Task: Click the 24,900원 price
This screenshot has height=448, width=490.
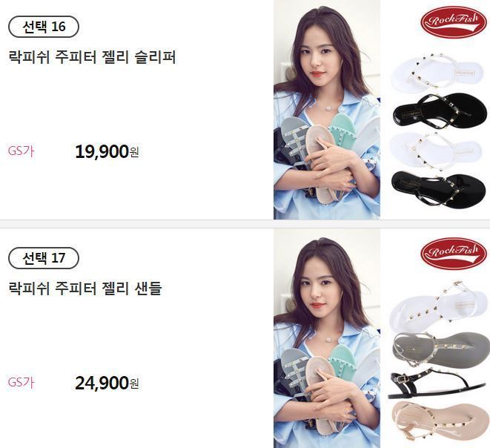Action: (x=107, y=383)
